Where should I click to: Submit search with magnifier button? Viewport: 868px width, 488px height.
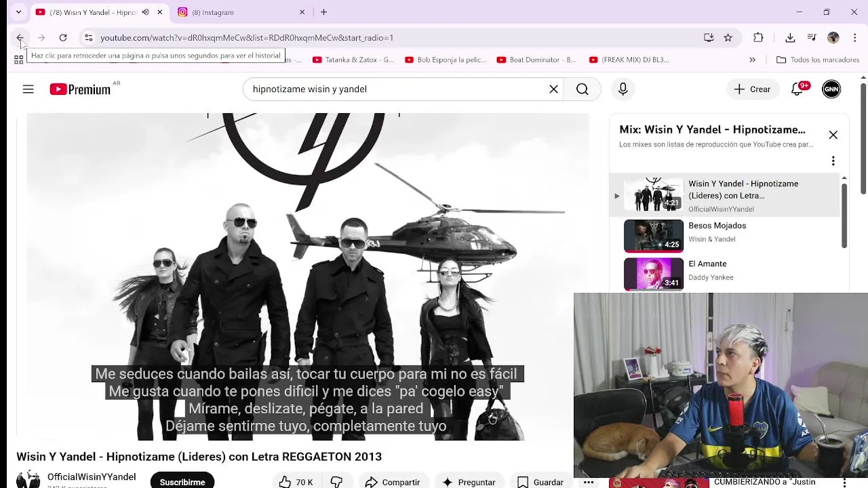click(x=583, y=89)
